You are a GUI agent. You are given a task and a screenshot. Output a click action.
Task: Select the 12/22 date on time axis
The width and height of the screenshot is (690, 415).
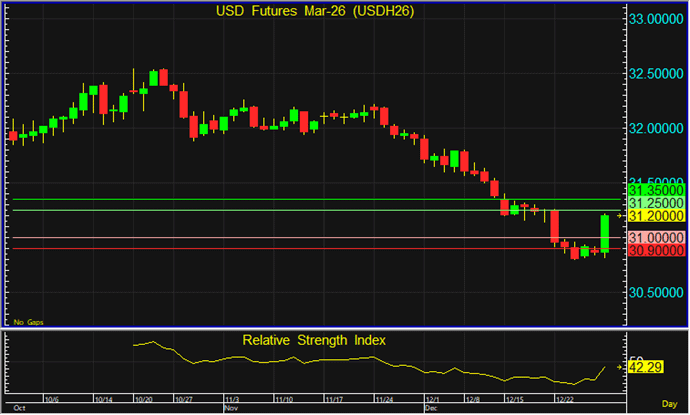coord(564,397)
